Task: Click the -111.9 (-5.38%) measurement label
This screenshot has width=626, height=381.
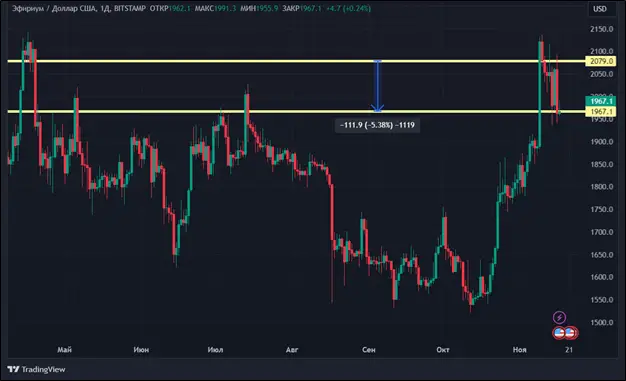Action: point(377,125)
